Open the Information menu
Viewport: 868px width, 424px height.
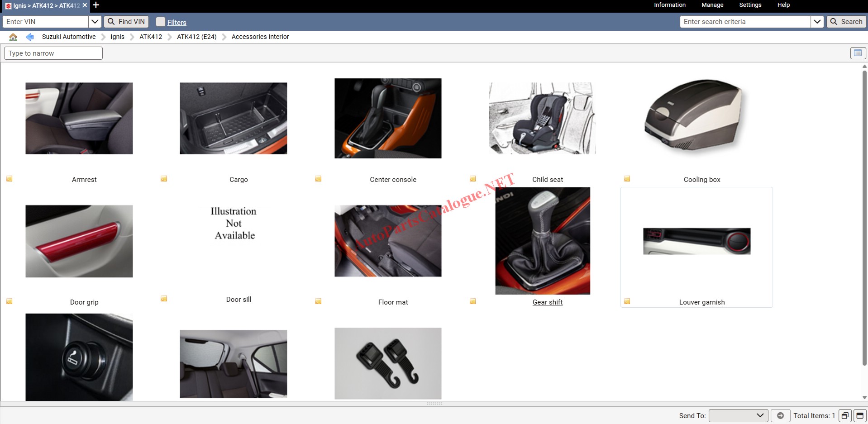point(669,5)
